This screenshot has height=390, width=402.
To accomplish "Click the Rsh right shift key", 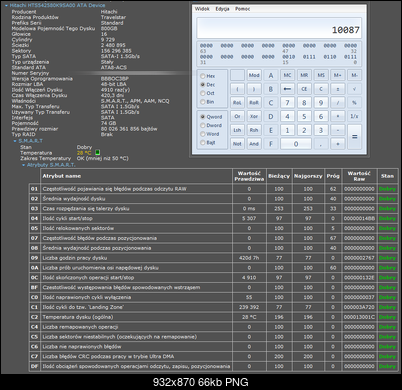I will point(254,130).
